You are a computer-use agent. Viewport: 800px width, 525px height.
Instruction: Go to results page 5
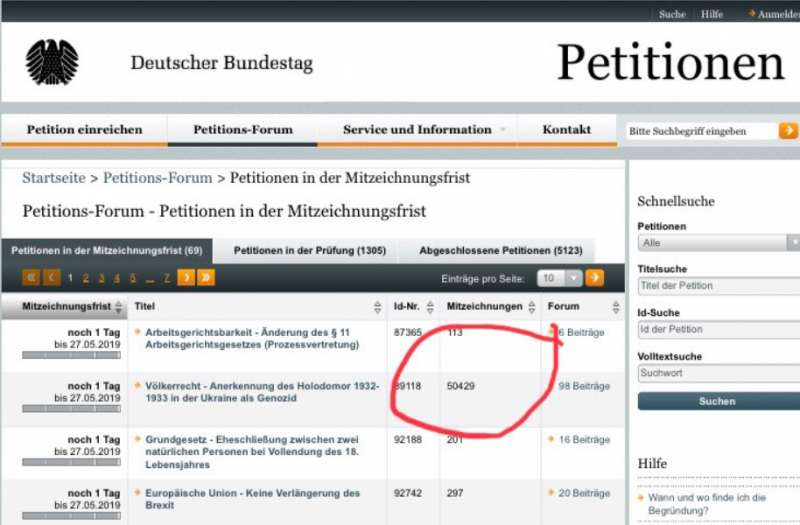point(133,278)
